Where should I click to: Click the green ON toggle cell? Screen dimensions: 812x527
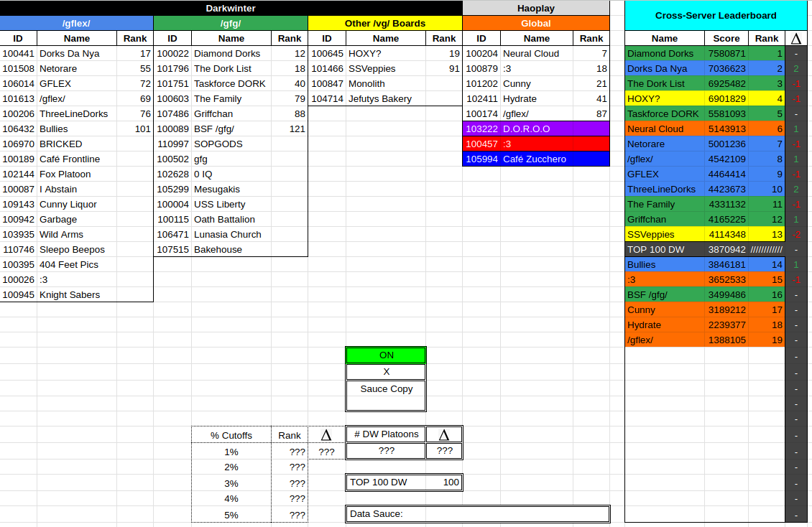click(x=386, y=355)
